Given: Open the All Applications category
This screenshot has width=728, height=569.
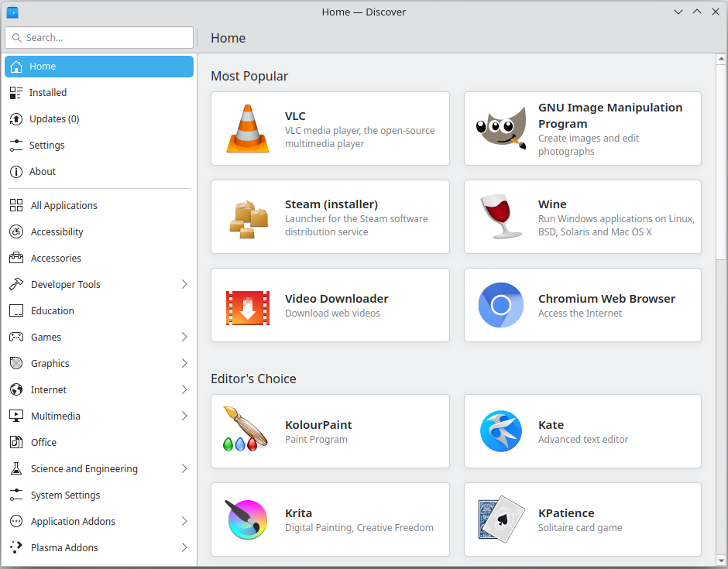Looking at the screenshot, I should point(99,206).
